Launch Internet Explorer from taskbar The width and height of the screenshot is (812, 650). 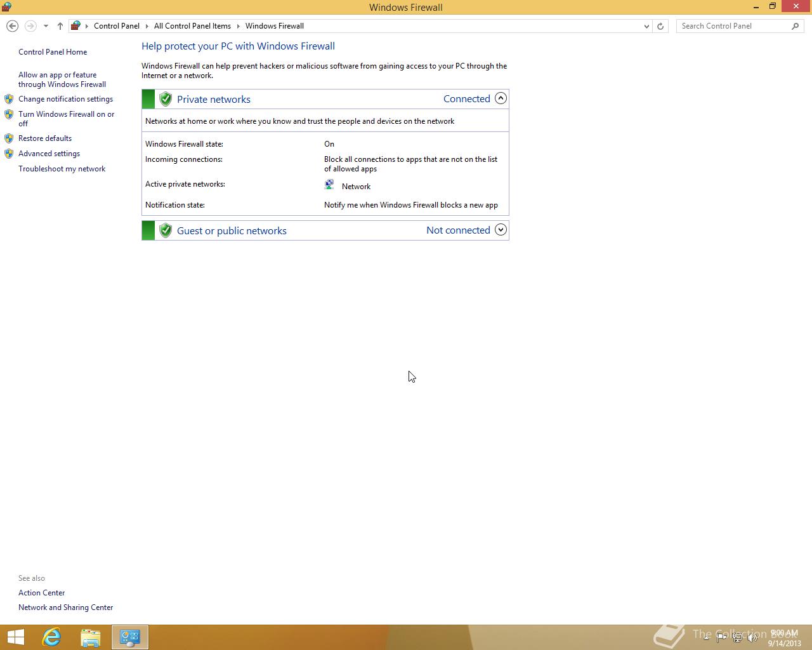(x=51, y=637)
